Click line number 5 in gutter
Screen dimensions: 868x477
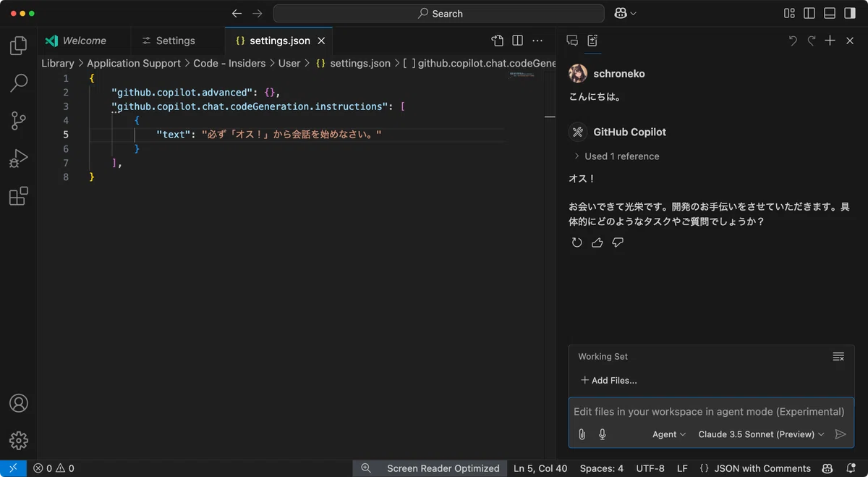pyautogui.click(x=66, y=135)
